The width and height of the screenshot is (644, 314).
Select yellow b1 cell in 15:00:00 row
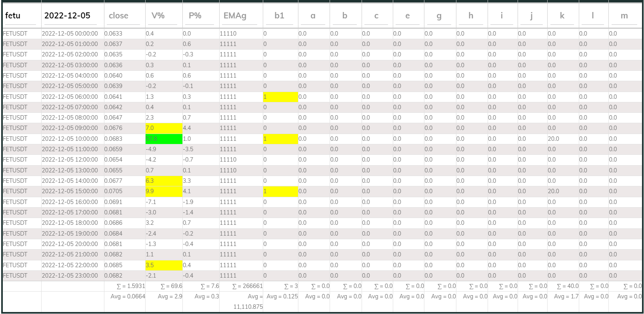pyautogui.click(x=280, y=191)
